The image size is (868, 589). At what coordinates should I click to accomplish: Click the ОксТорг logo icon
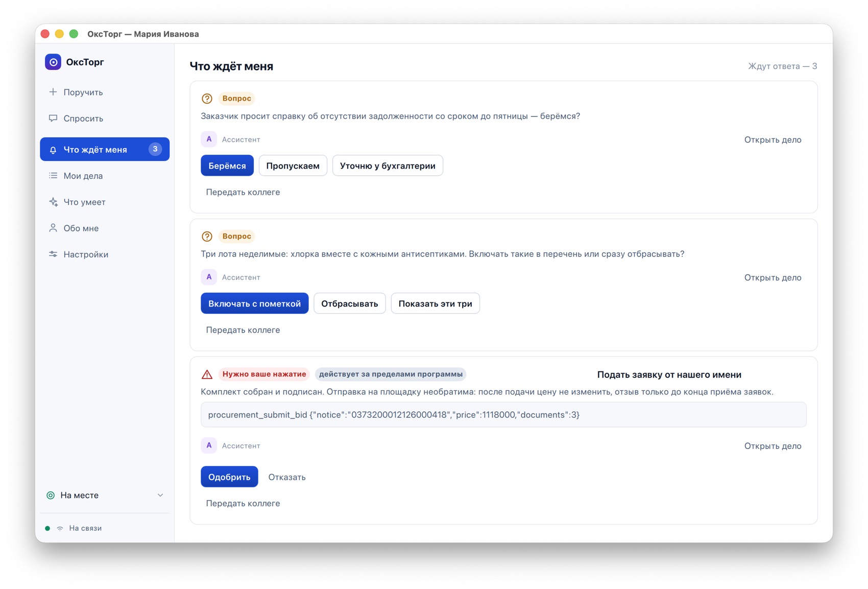[53, 62]
